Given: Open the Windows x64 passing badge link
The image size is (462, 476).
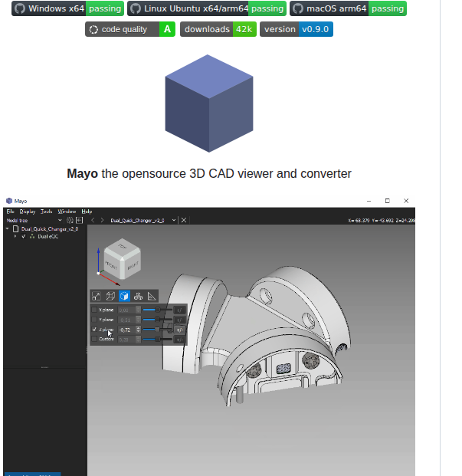Looking at the screenshot, I should coord(67,8).
